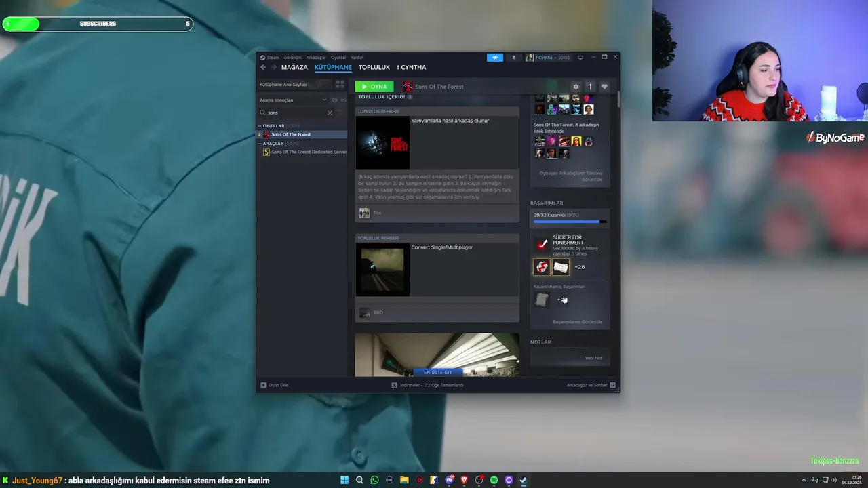Click the Steam icon on the taskbar
Image resolution: width=868 pixels, height=488 pixels.
click(524, 480)
